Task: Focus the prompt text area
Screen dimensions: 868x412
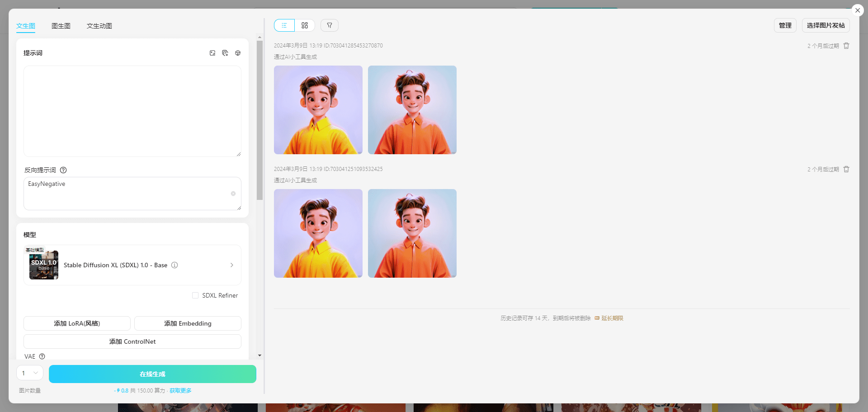Action: 132,111
